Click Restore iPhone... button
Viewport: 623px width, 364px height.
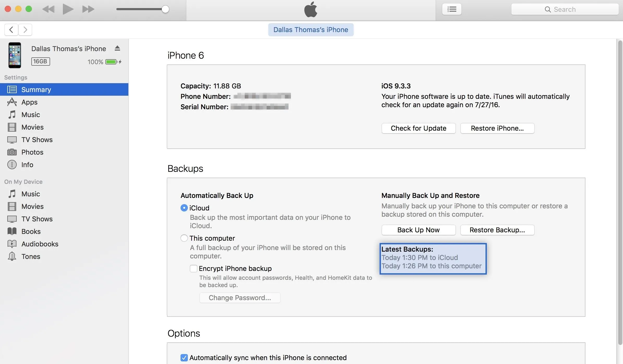(x=497, y=128)
